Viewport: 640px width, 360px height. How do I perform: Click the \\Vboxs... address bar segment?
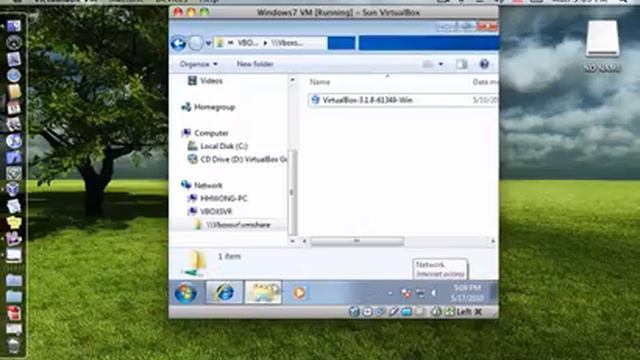pos(288,43)
